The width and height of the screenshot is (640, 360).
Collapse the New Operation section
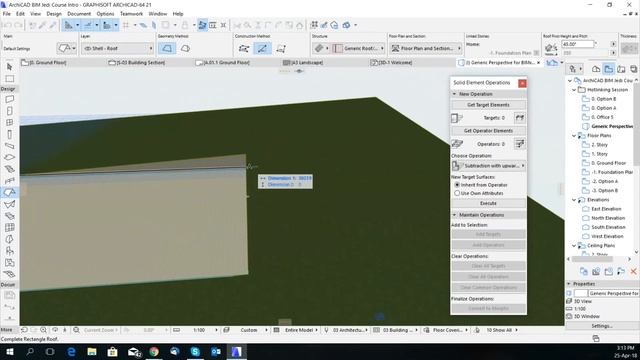(x=454, y=94)
